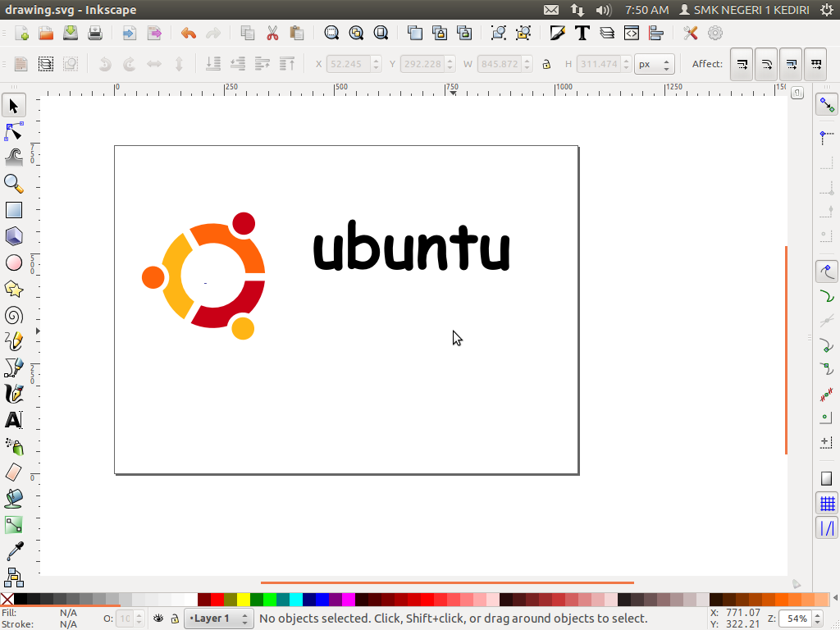The width and height of the screenshot is (840, 630).
Task: Choose the Tweak tool
Action: tap(13, 157)
